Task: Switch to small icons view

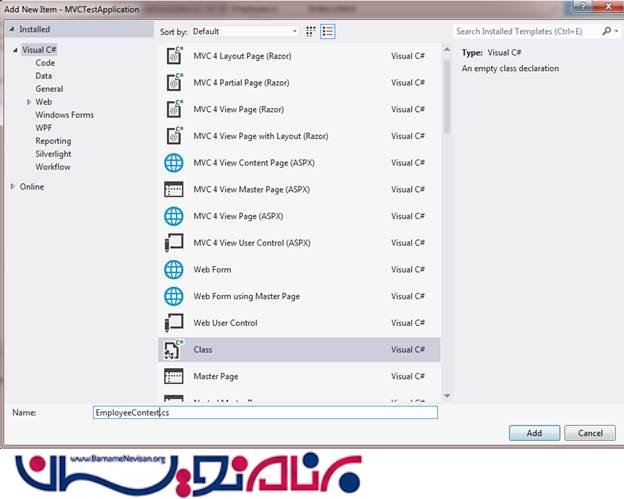Action: click(x=310, y=31)
